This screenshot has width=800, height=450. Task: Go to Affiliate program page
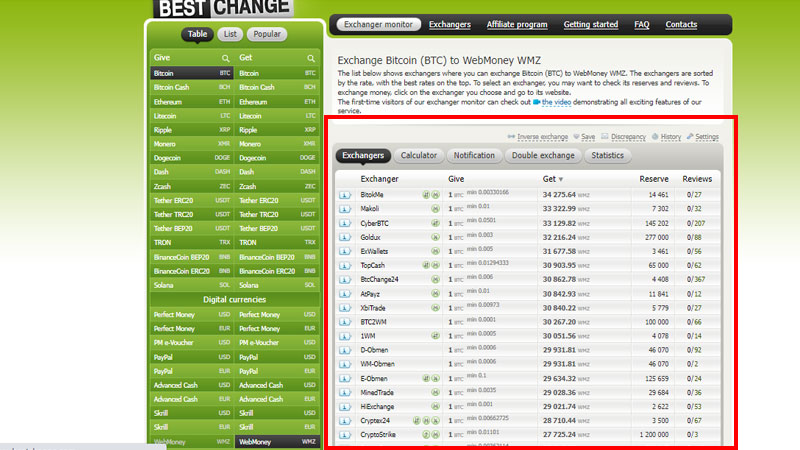click(517, 24)
